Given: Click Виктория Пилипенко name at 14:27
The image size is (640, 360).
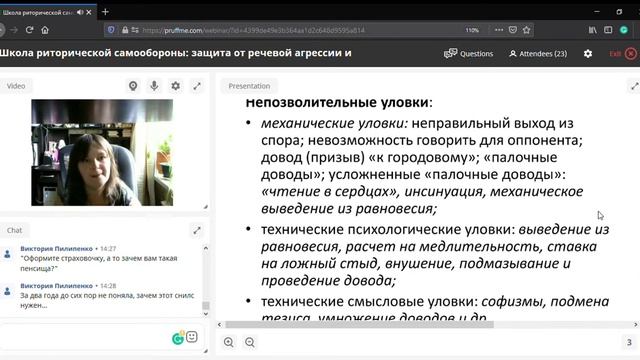Looking at the screenshot, I should coord(56,248).
